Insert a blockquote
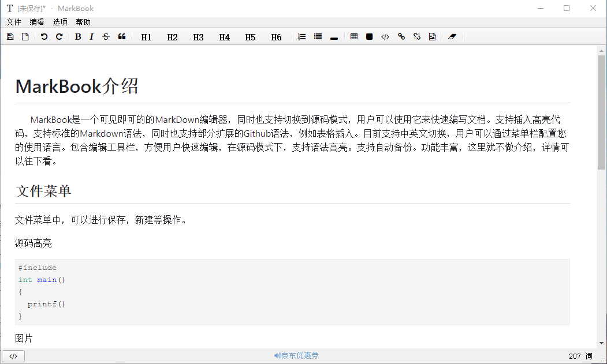This screenshot has width=607, height=364. 122,37
